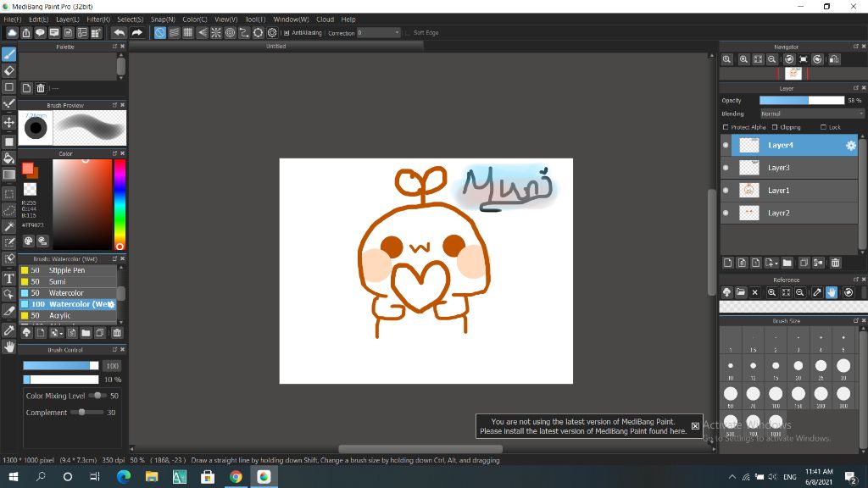Open the Snap menu
This screenshot has height=488, width=868.
(163, 19)
